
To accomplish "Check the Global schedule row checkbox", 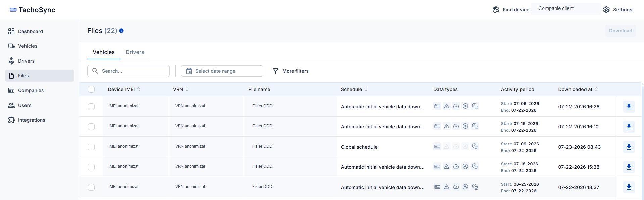I will coord(91,147).
